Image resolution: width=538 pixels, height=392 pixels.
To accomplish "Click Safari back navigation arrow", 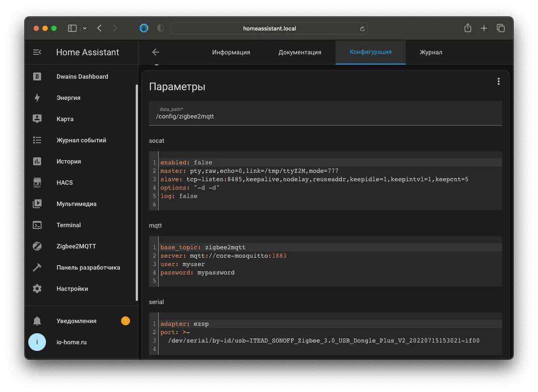I will point(99,28).
